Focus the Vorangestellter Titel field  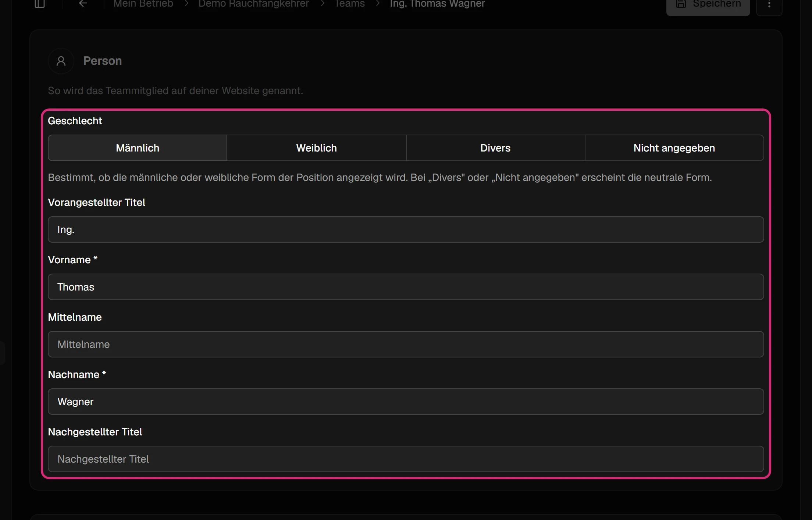click(406, 229)
